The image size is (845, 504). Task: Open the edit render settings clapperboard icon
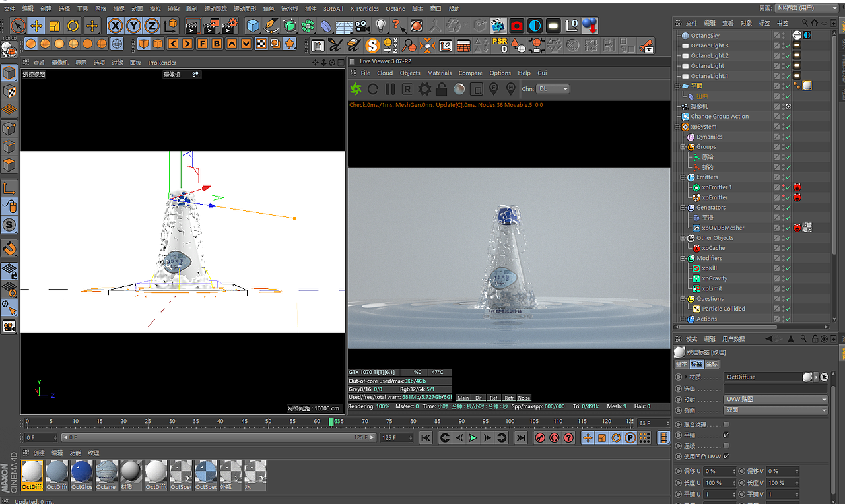(229, 26)
